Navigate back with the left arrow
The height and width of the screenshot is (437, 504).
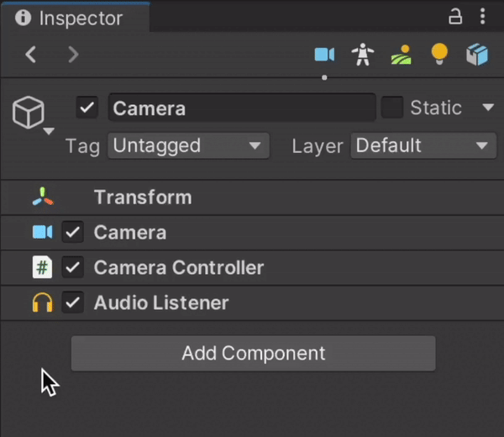point(31,55)
